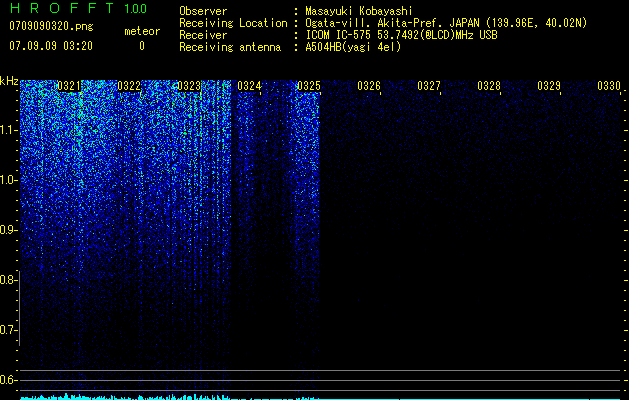Click the 0330 time marker
This screenshot has width=629, height=400.
[x=609, y=86]
